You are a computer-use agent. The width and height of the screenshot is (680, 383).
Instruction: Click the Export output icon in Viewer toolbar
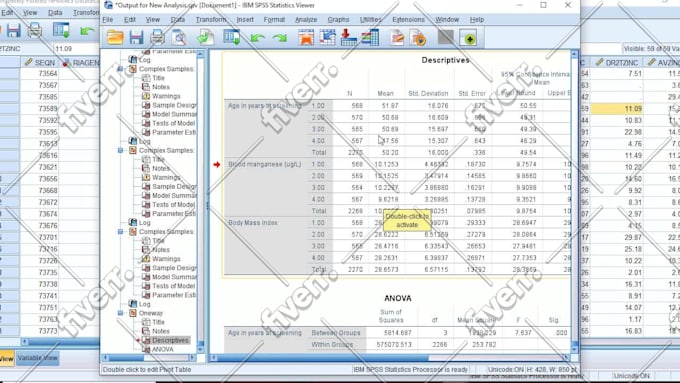click(206, 38)
